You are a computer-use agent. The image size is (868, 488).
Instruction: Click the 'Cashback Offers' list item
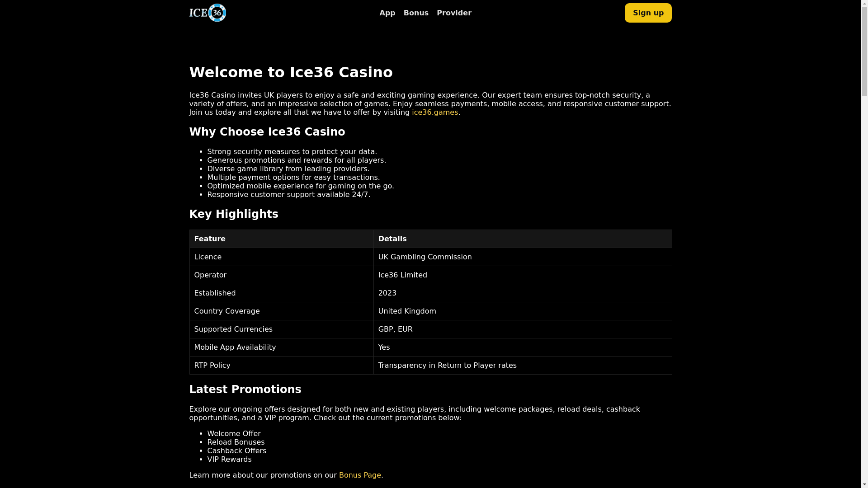(237, 451)
